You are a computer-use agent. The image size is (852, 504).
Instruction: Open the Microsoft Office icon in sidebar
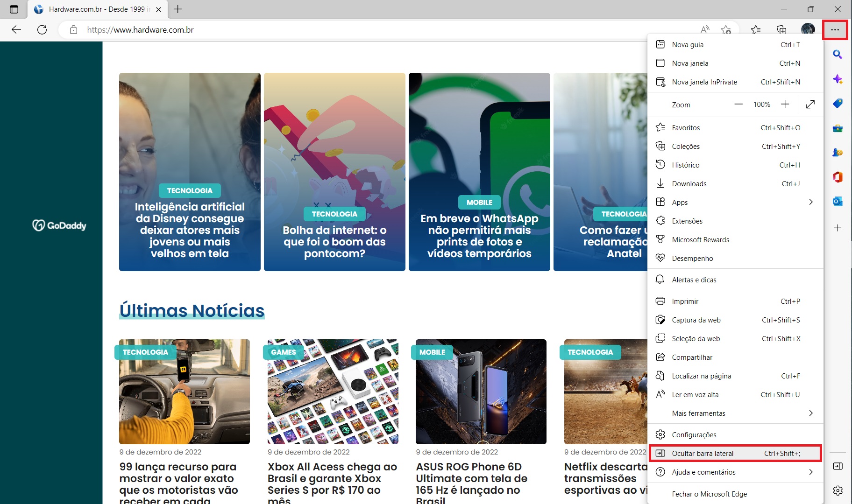coord(838,177)
